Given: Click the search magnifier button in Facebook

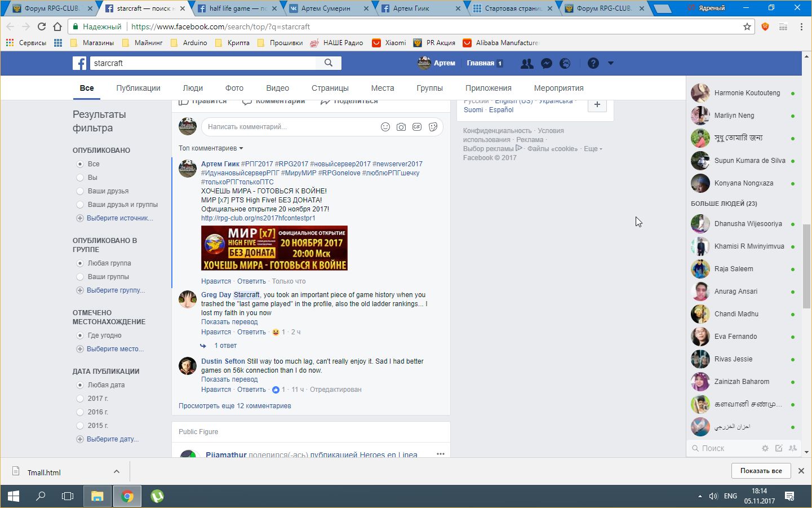Looking at the screenshot, I should click(329, 63).
